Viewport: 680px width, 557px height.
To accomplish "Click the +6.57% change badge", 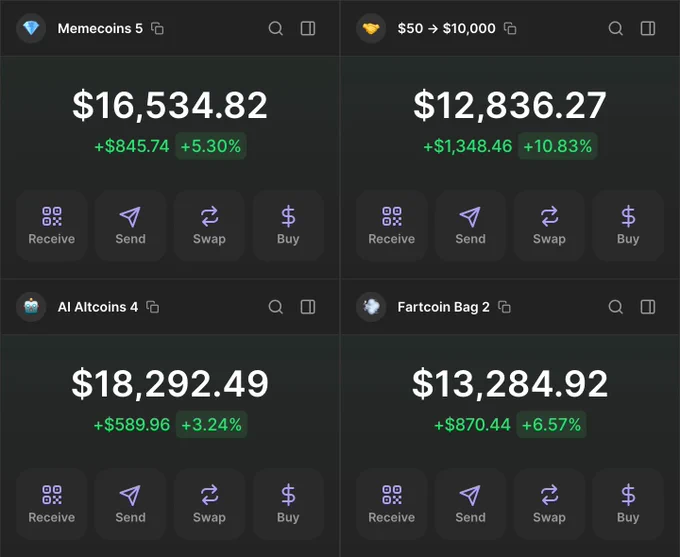I will 552,425.
